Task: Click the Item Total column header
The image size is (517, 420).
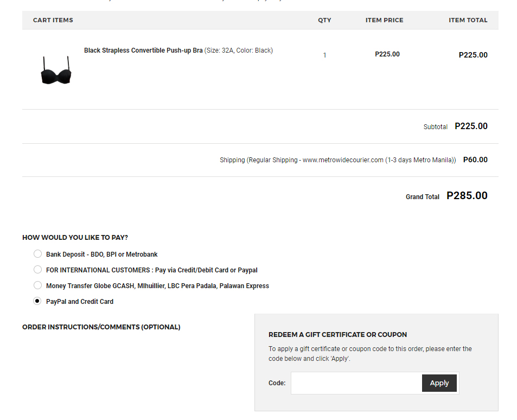Action: tap(468, 20)
